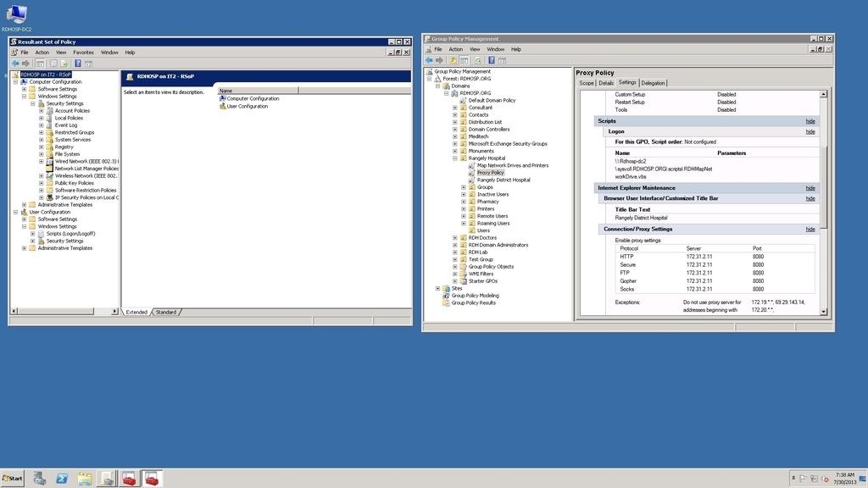
Task: Select Proxy Policy in the domain tree
Action: (491, 172)
